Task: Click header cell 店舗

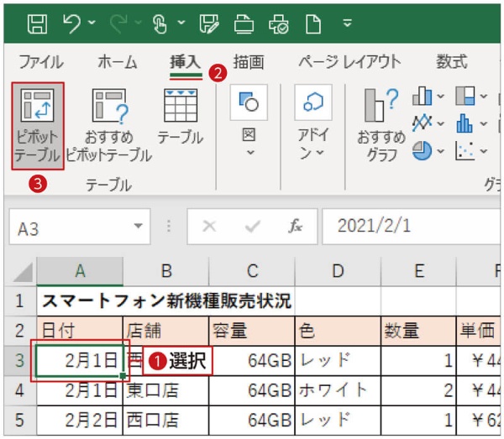Action: 165,331
